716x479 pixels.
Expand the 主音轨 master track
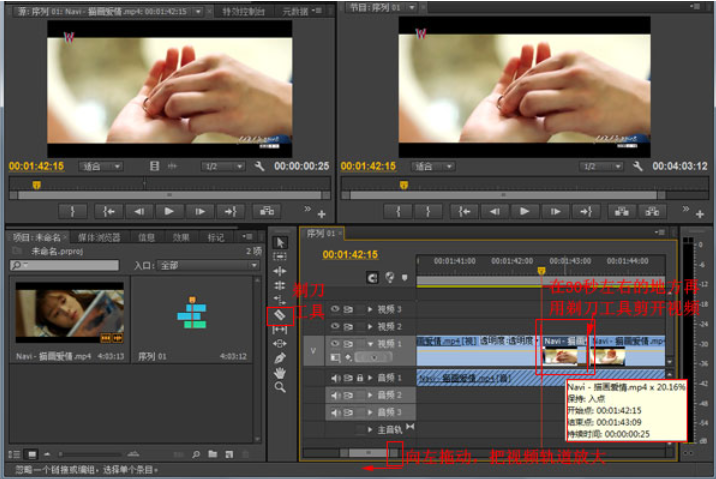coord(370,430)
